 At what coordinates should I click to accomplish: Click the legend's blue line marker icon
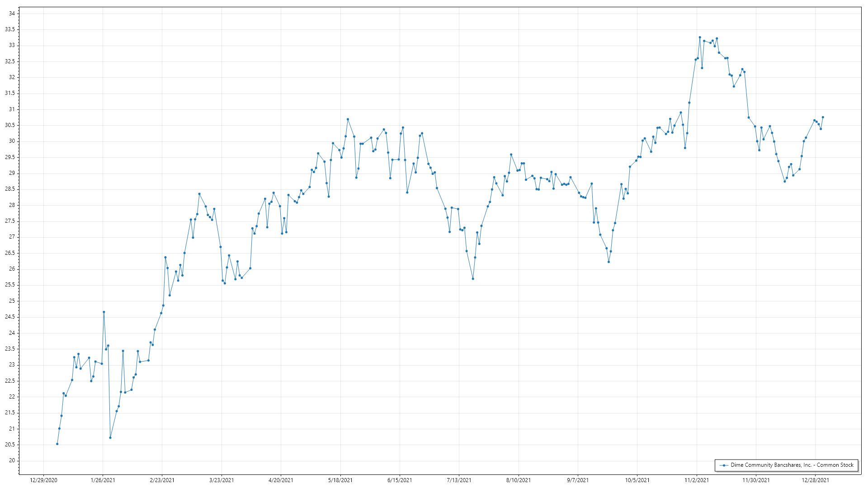(x=724, y=465)
